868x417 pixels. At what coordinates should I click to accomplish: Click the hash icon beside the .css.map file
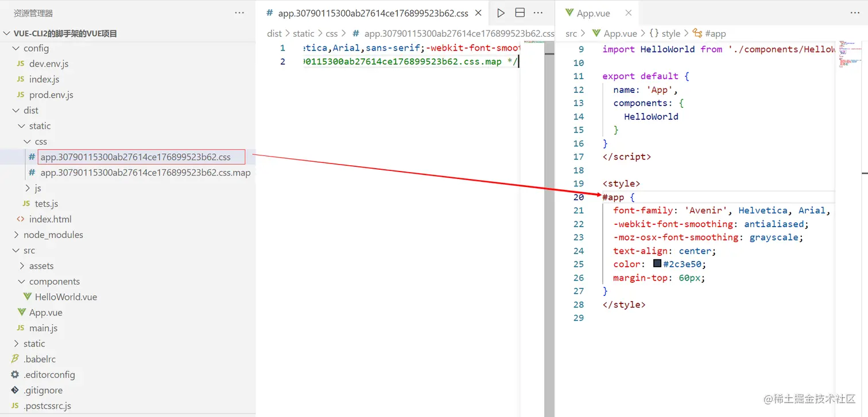(32, 173)
